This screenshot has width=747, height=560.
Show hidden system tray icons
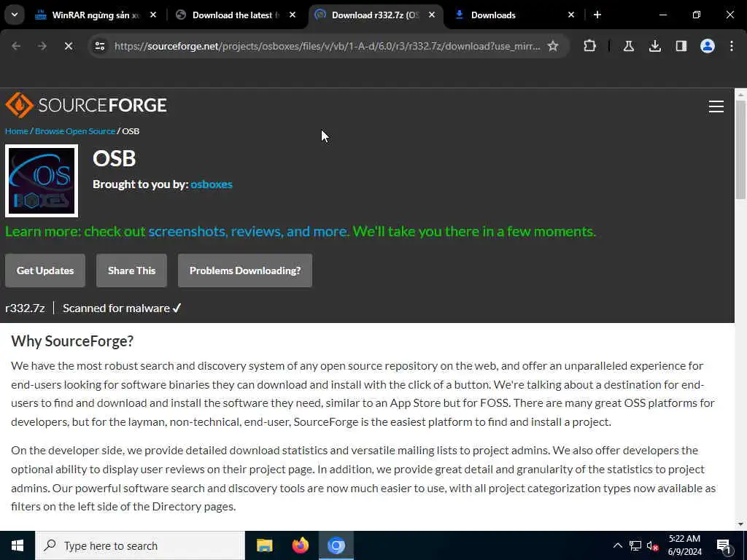(x=617, y=545)
